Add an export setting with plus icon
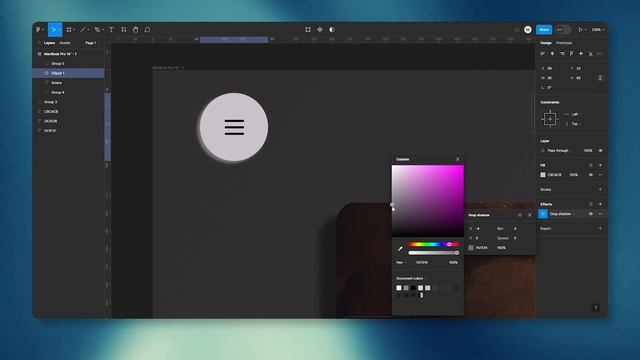 [600, 229]
